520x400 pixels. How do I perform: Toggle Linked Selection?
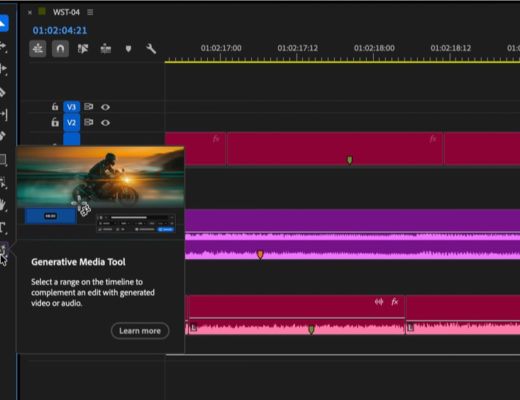click(x=83, y=49)
